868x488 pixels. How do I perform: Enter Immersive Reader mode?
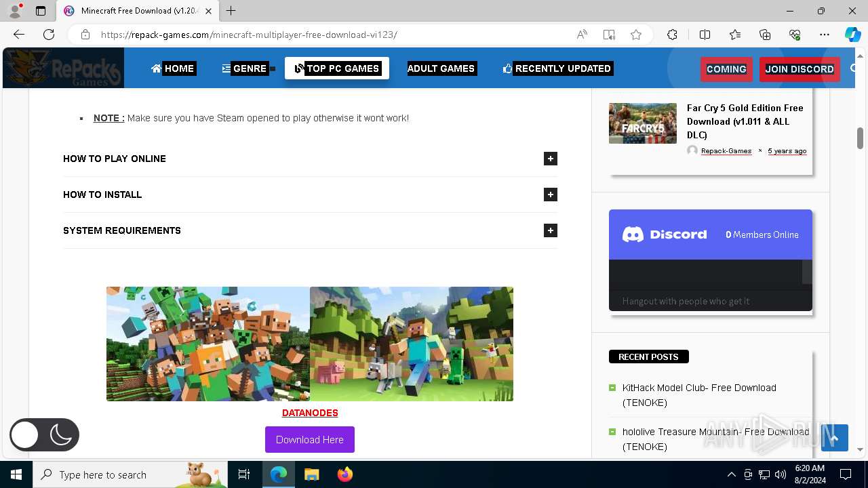click(609, 35)
